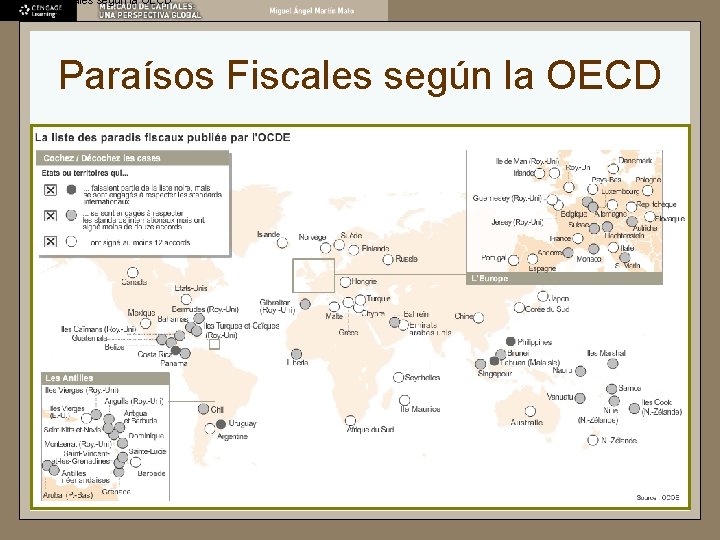Select the Singapour map marker
Viewport: 720px width, 540px height.
(x=480, y=364)
